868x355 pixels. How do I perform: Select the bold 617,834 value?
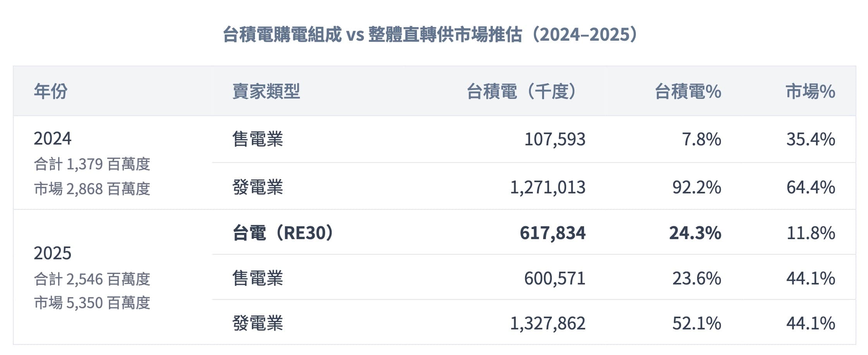pyautogui.click(x=552, y=233)
